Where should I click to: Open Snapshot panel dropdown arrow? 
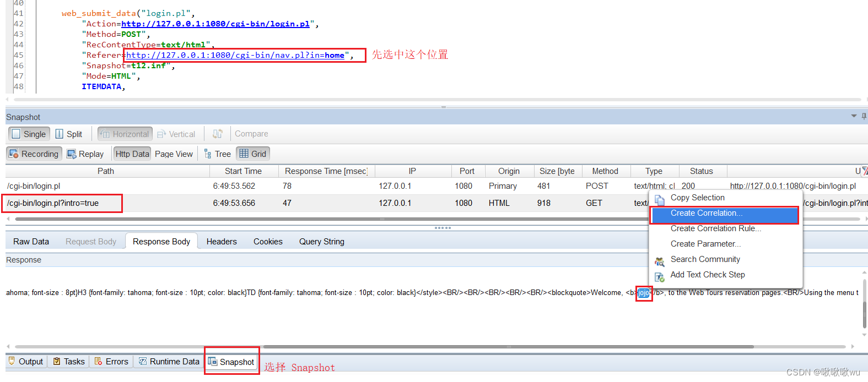(854, 116)
